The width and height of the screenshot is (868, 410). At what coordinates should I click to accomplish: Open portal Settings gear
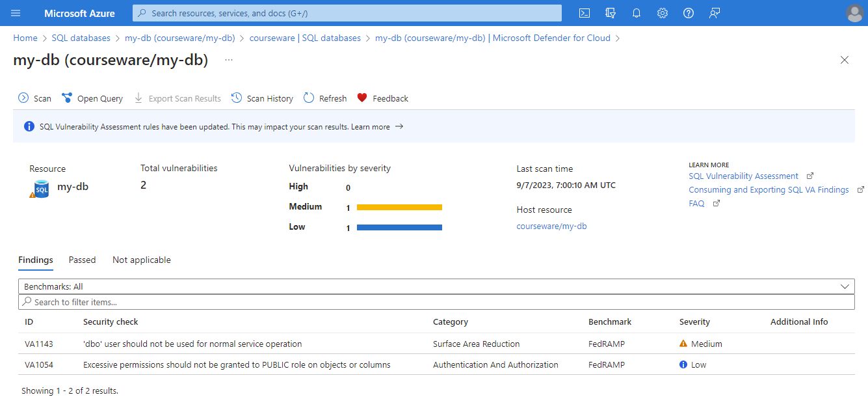point(663,13)
